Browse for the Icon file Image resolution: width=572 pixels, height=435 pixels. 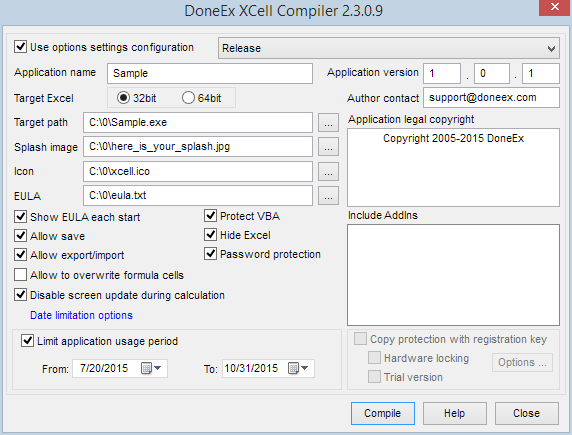pos(328,172)
